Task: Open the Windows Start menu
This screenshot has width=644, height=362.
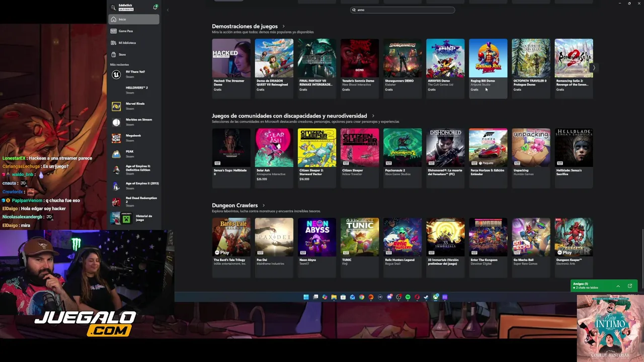Action: click(306, 297)
